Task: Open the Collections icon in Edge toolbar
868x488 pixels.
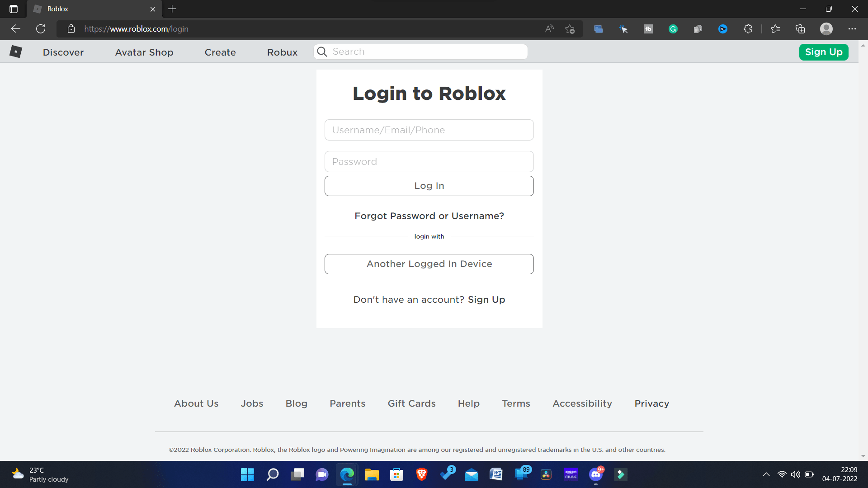Action: 800,28
